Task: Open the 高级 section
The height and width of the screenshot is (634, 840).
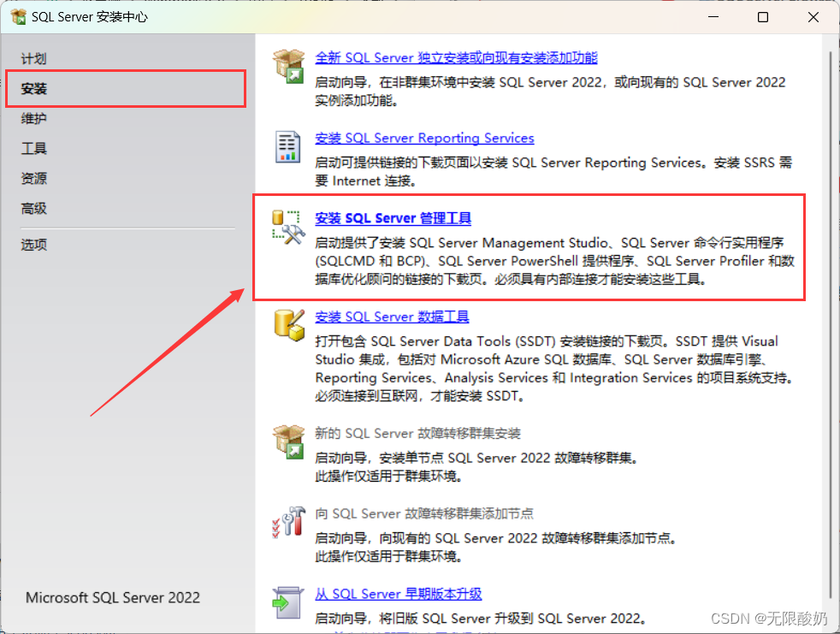Action: [x=33, y=209]
